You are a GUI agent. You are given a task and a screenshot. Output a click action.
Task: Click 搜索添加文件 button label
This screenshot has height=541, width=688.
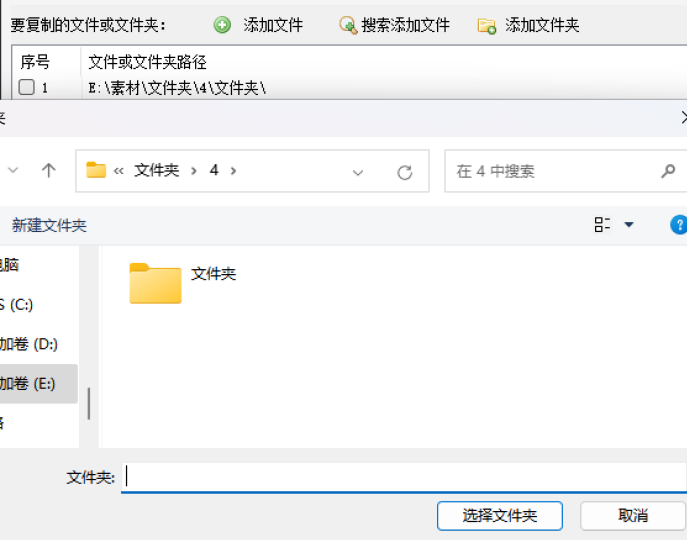(x=405, y=25)
